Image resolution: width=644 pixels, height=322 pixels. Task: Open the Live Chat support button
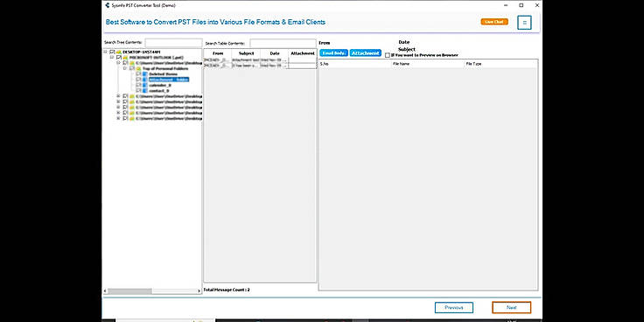point(494,22)
